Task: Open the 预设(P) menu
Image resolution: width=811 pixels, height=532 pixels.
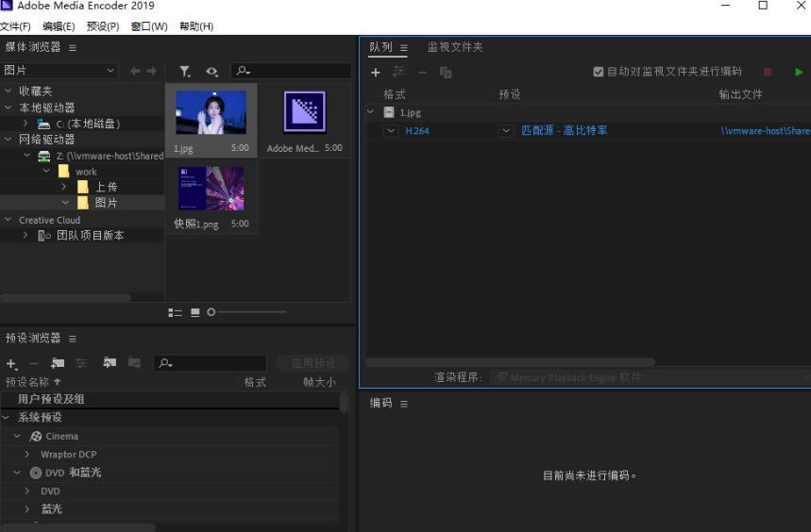Action: click(x=103, y=26)
